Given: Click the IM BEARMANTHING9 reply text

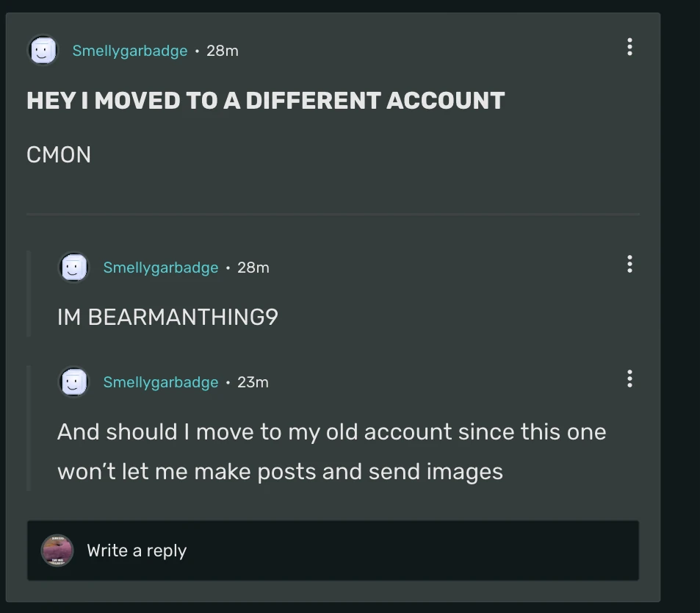Looking at the screenshot, I should point(169,316).
